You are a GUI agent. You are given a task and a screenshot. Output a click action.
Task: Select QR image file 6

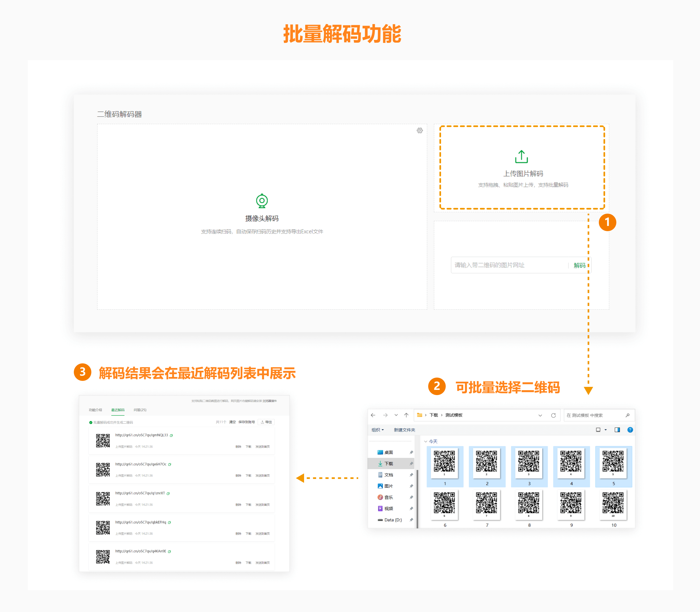pos(445,508)
